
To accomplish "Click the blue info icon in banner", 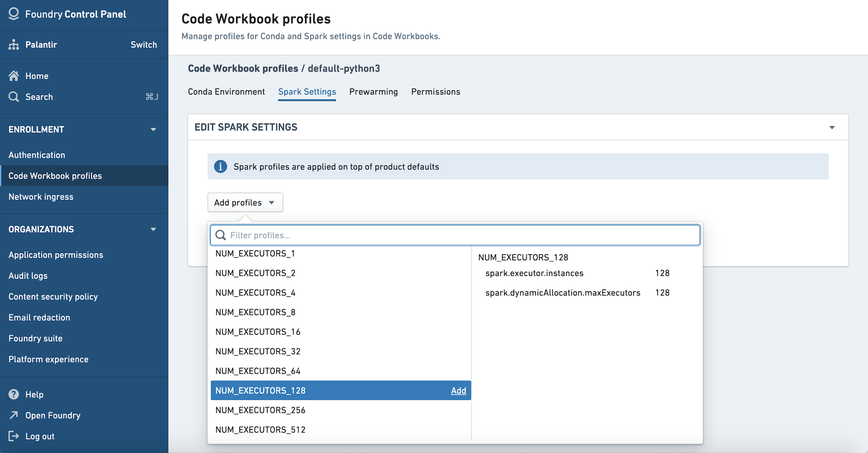I will click(220, 166).
